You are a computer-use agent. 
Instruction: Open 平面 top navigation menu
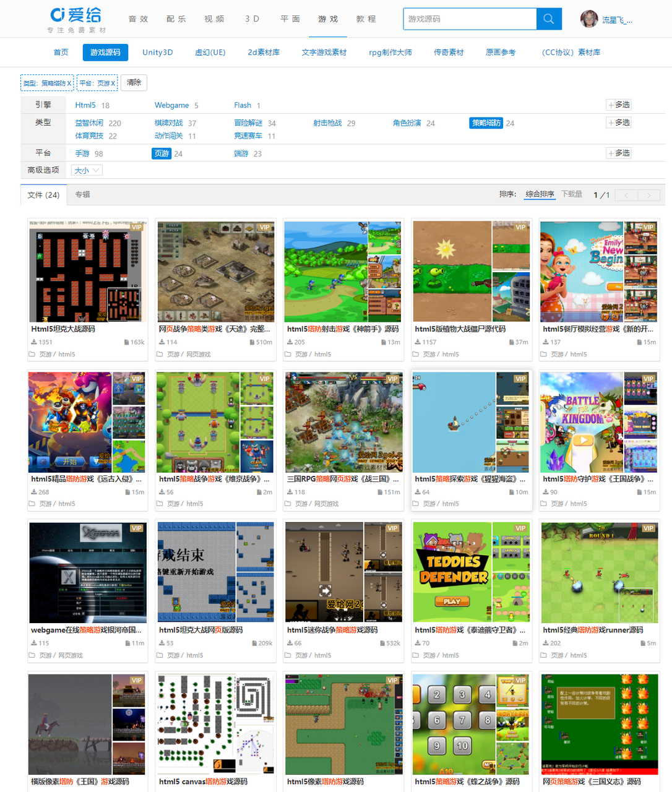(x=290, y=19)
